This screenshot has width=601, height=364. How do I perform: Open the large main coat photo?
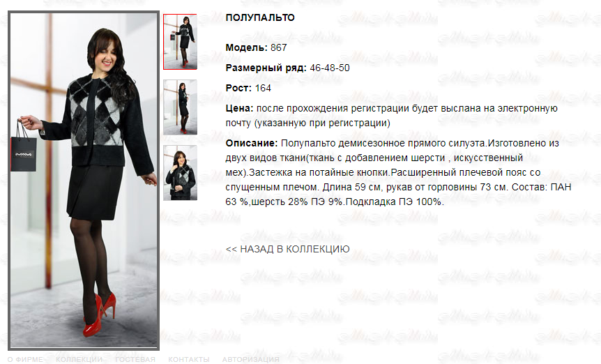84,180
